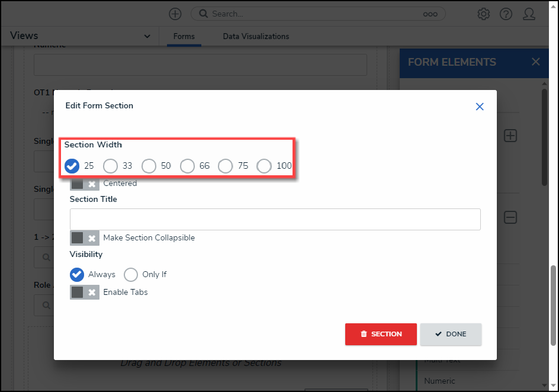Click the search bar ellipsis options icon
The image size is (559, 392).
click(x=431, y=14)
